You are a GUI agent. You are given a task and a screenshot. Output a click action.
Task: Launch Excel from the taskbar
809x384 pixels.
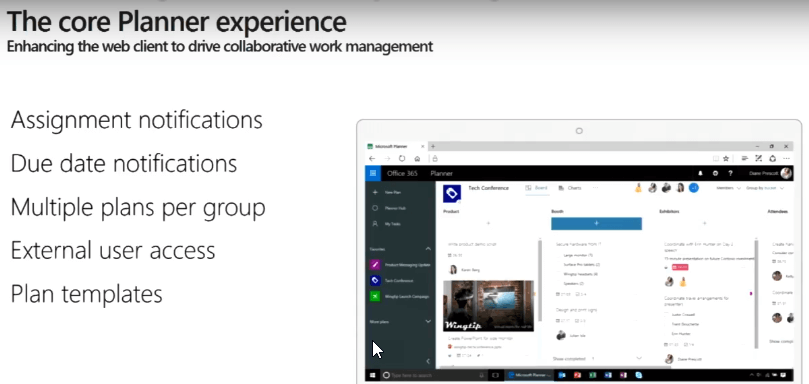(x=593, y=375)
